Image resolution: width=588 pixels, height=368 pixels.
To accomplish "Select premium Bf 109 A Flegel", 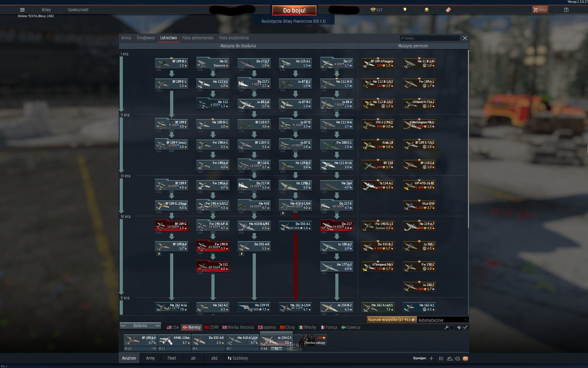I will 378,63.
